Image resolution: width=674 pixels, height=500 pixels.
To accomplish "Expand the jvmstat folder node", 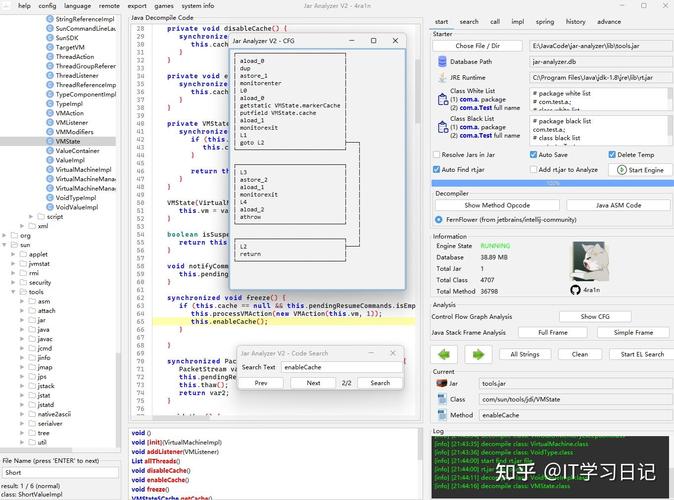I will click(x=13, y=264).
